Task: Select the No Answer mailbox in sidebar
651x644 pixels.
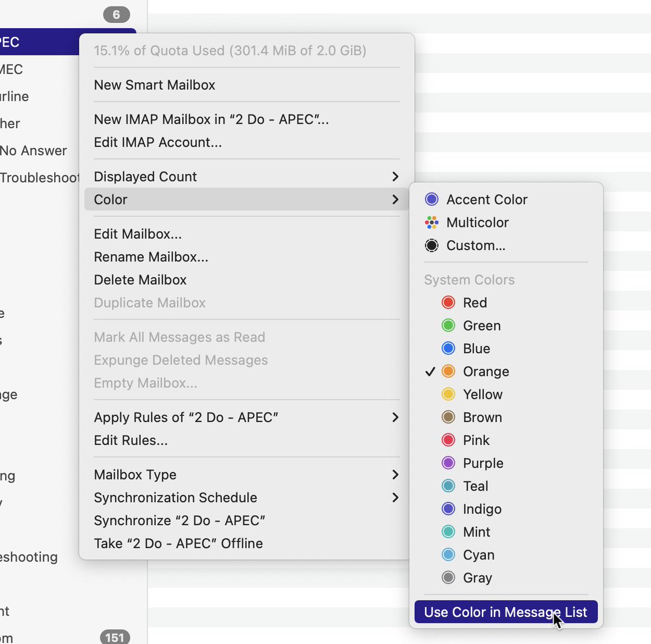Action: 34,150
